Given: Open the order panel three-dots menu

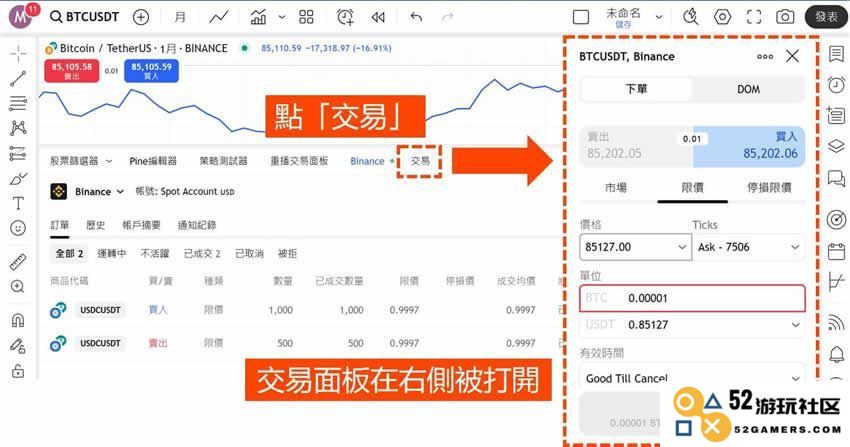Looking at the screenshot, I should click(x=765, y=56).
